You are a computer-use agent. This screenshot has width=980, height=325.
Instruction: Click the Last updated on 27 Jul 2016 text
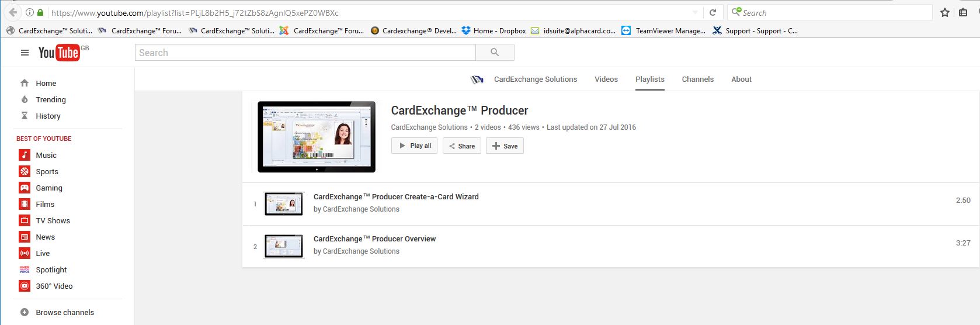tap(591, 127)
